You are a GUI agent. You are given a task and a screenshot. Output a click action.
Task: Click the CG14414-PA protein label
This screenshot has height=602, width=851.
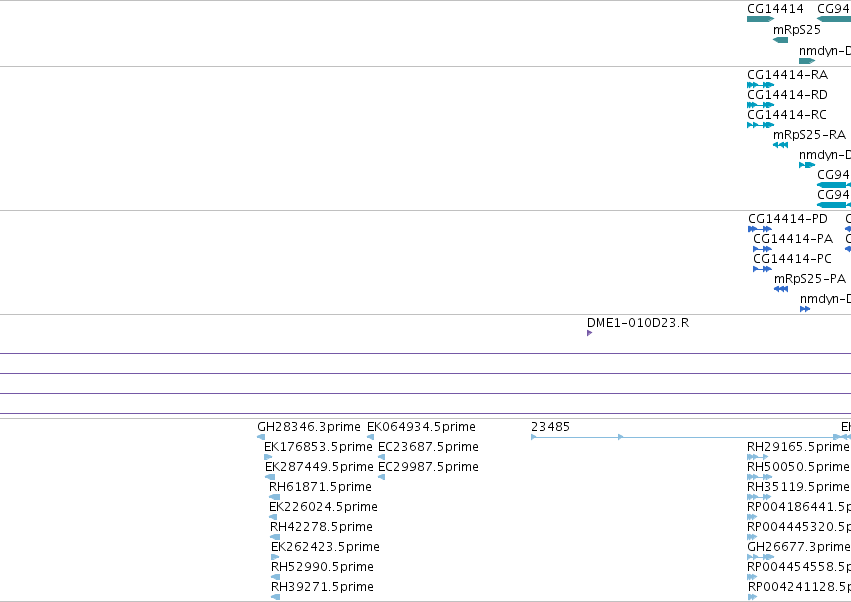[793, 239]
